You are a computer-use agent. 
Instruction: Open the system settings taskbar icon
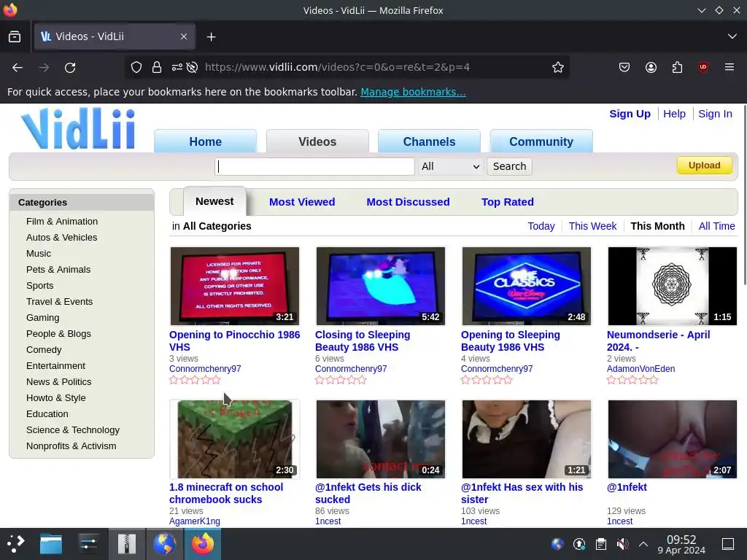[88, 543]
